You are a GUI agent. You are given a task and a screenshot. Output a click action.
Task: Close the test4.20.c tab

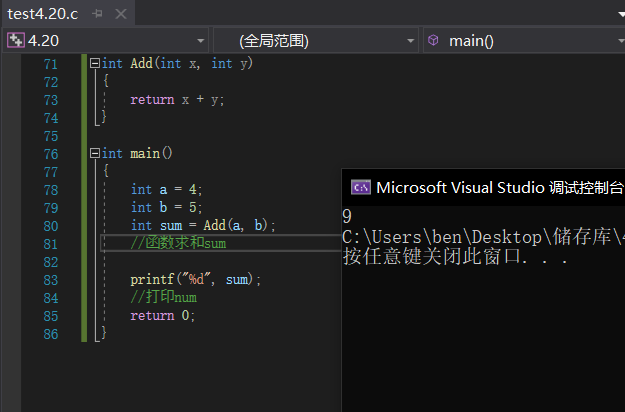point(121,14)
